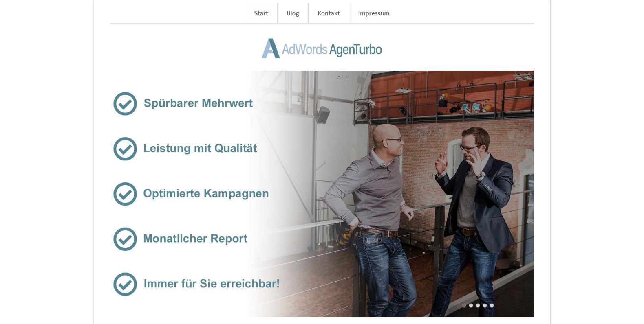Click the AdWords AgenTurbo logo
Screen dimensions: 644x324
point(322,48)
